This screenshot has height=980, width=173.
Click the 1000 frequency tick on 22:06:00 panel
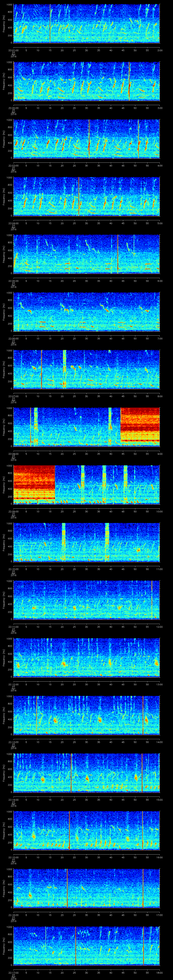click(x=9, y=294)
